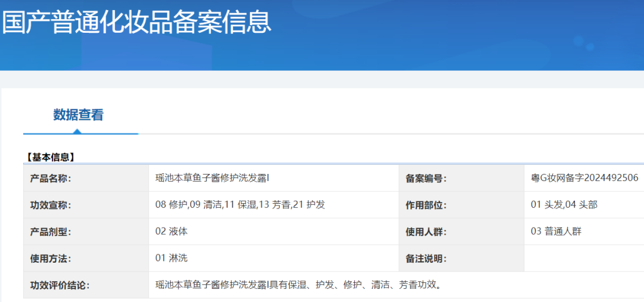The image size is (644, 302).
Task: Select the 01 头发,04 头部 value
Action: [563, 205]
